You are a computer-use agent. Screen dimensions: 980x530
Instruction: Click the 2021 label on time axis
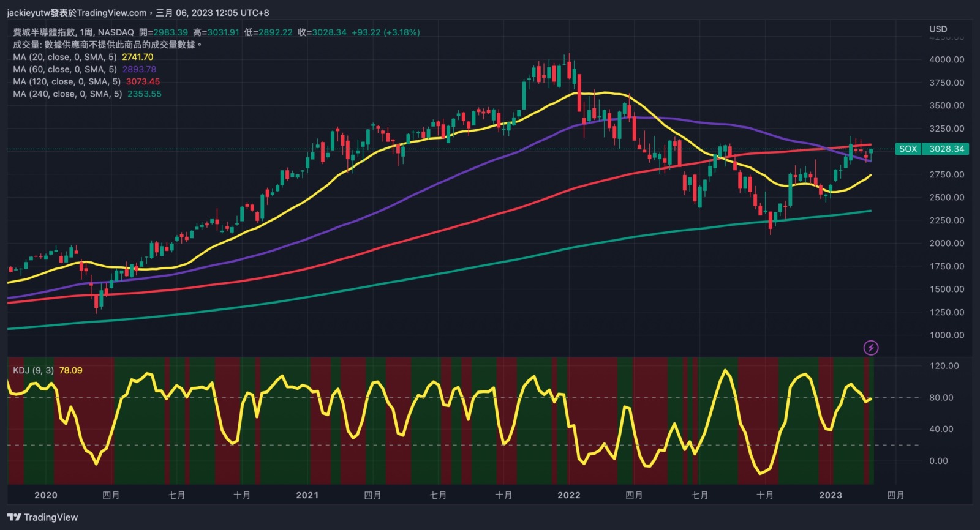tap(307, 495)
